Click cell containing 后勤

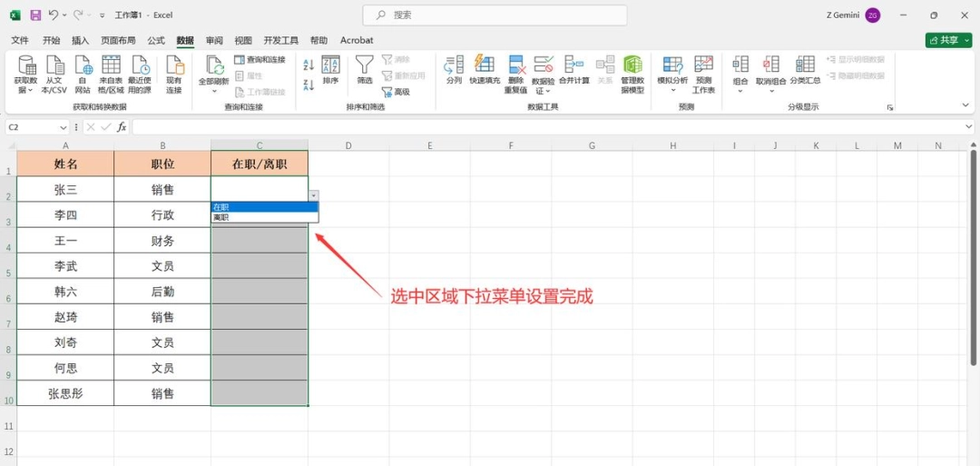coord(162,292)
